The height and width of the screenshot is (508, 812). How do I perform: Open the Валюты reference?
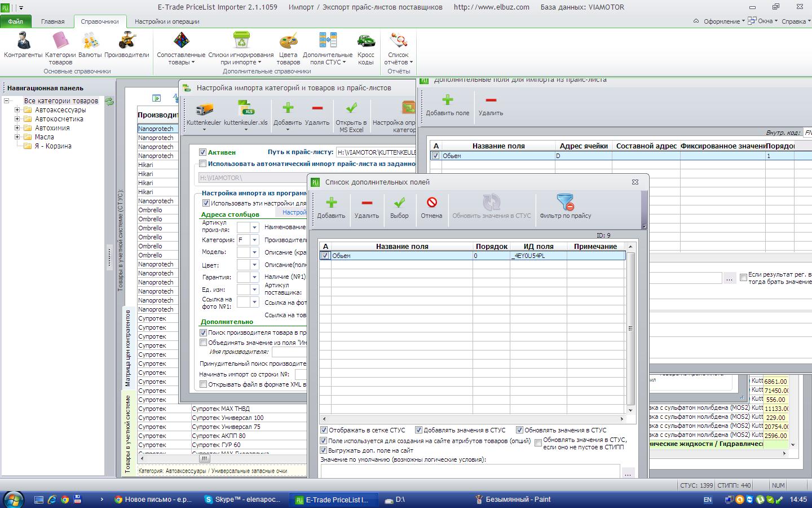pos(90,45)
